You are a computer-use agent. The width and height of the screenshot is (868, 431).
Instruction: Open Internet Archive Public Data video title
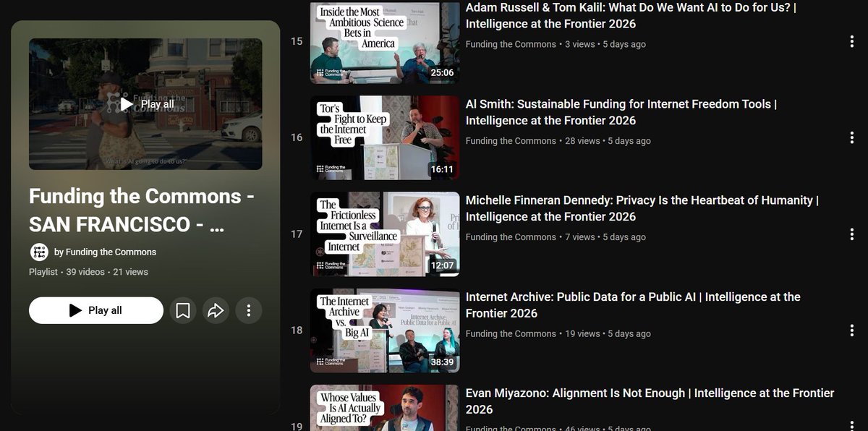[633, 304]
